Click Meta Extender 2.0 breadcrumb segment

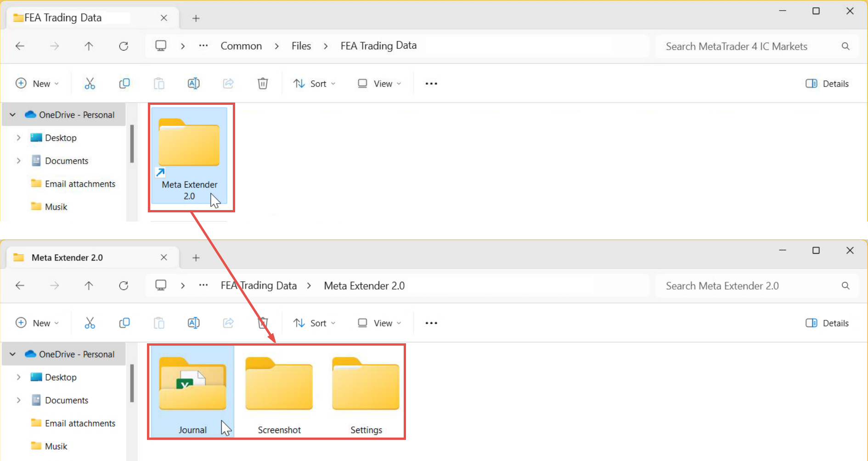(364, 285)
